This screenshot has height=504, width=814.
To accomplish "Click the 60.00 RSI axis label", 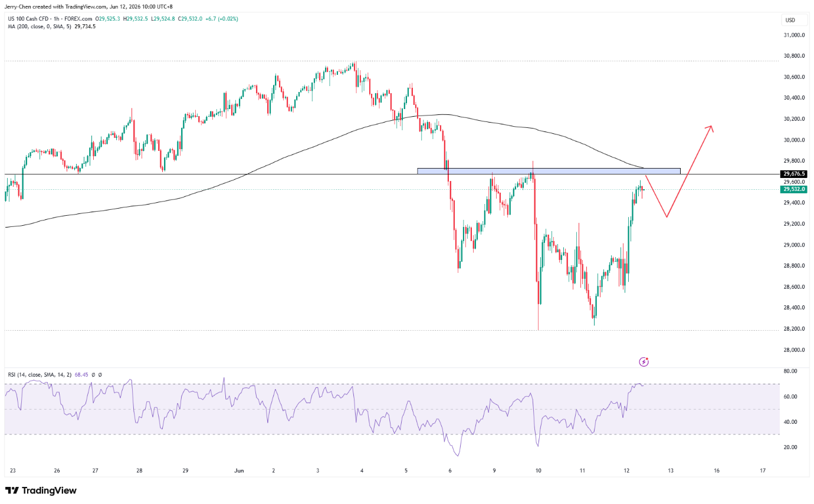I will [x=790, y=397].
